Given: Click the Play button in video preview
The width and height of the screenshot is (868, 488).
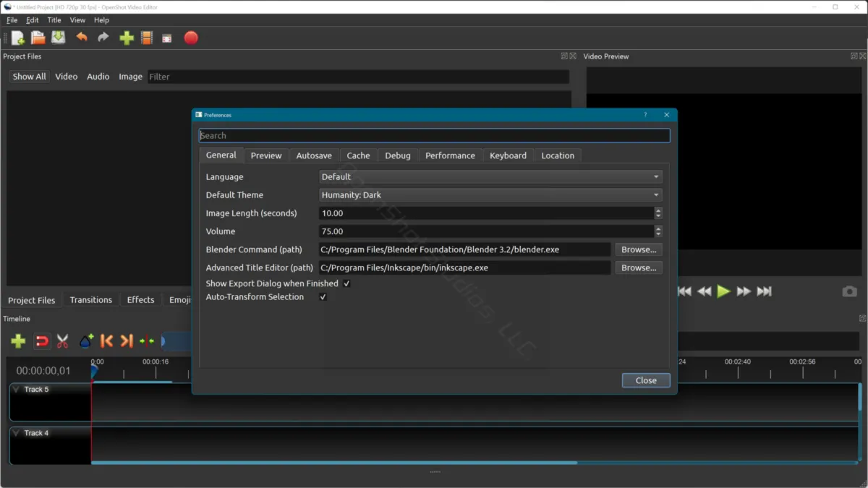Looking at the screenshot, I should [723, 291].
